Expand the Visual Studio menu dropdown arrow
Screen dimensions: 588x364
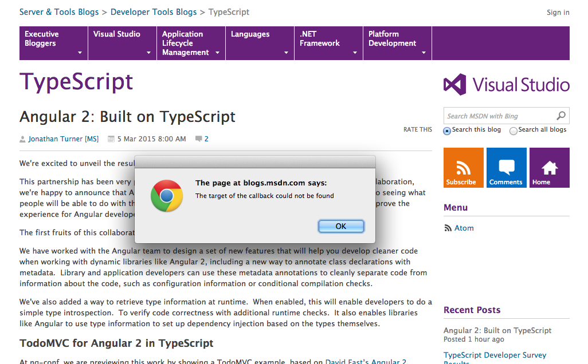click(x=148, y=53)
